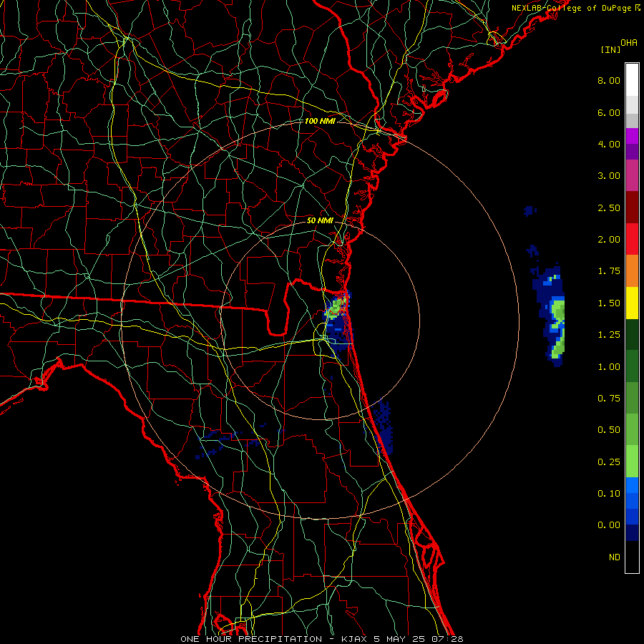The image size is (644, 644).
Task: Click the 0.50 legend value
Action: pos(609,430)
